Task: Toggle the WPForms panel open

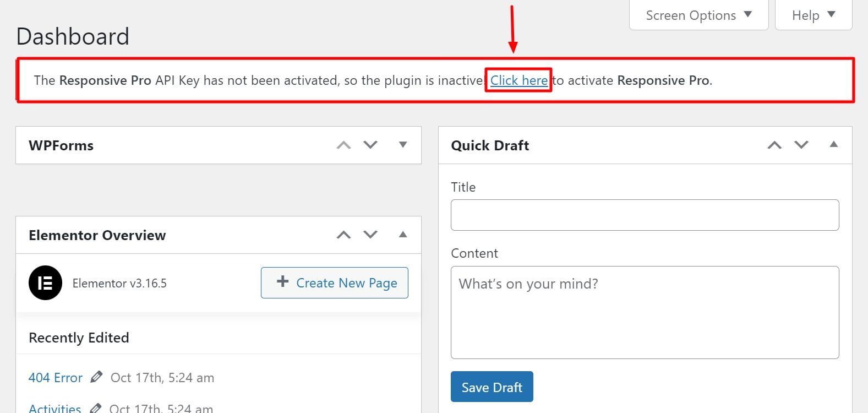Action: point(403,145)
